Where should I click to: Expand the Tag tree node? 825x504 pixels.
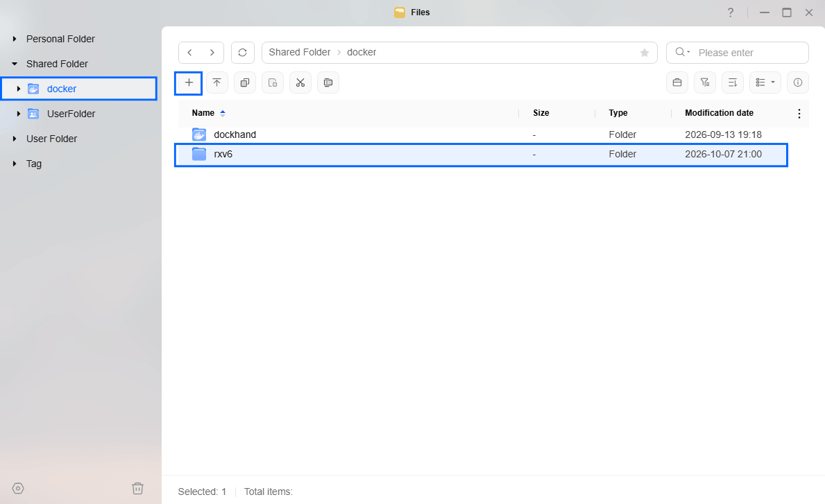coord(15,164)
